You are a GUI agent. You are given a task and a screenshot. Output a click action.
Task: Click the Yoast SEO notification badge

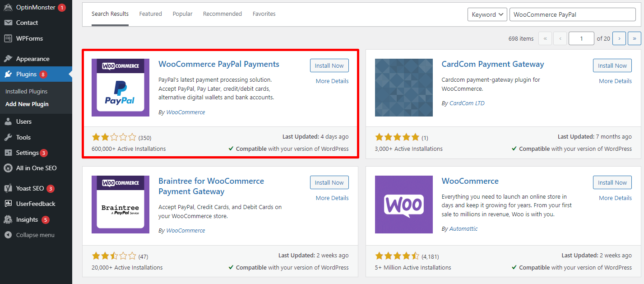tap(51, 189)
